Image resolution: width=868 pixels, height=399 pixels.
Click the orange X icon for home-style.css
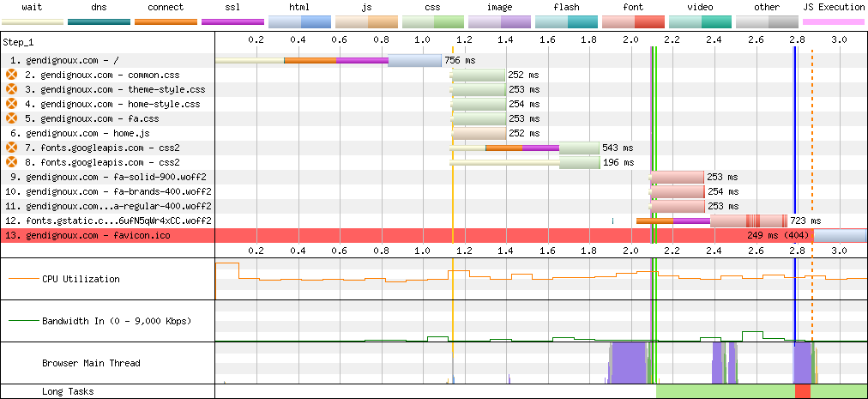11,104
